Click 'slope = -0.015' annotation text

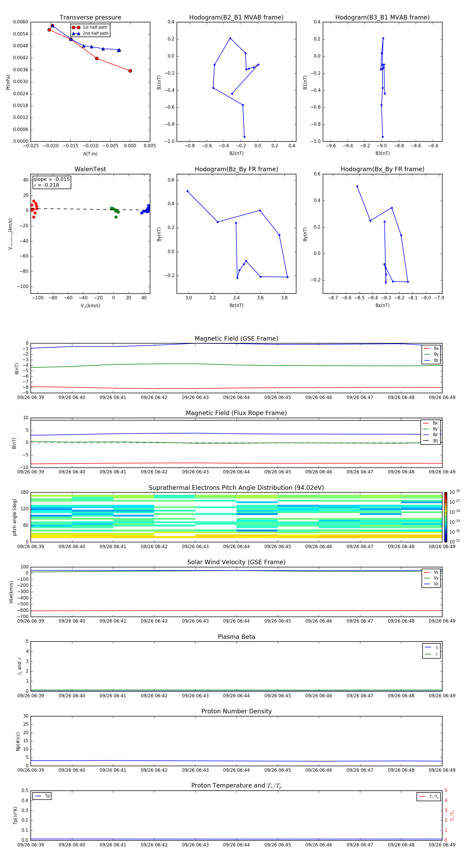52,179
